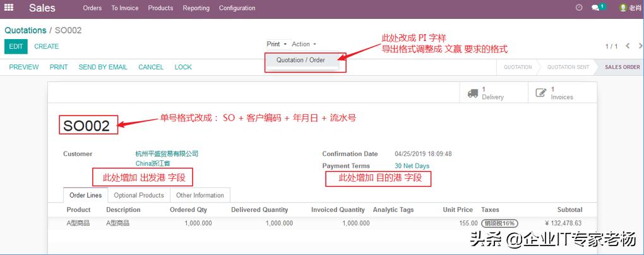Image resolution: width=644 pixels, height=255 pixels.
Task: Click the subtotal ¥ 132,478.63 cell
Action: pos(563,223)
